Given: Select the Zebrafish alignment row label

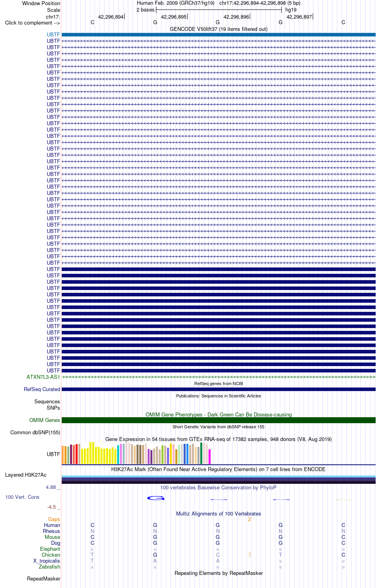Looking at the screenshot, I should 49,567.
